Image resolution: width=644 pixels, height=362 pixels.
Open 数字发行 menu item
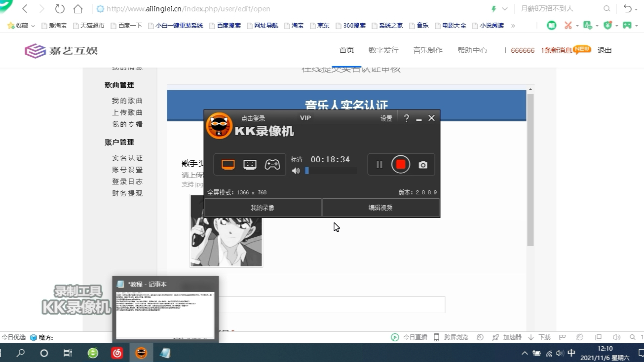(383, 50)
